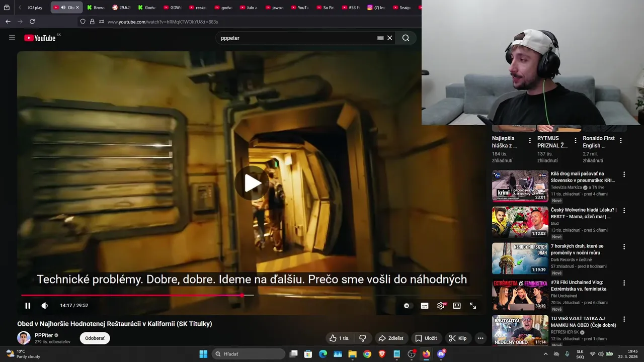644x362 pixels.
Task: Create a clip with Klip button
Action: [458, 338]
